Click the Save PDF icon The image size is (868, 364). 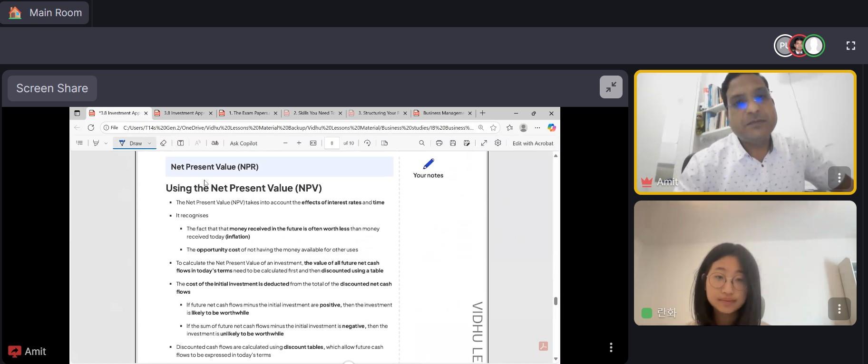(x=453, y=143)
